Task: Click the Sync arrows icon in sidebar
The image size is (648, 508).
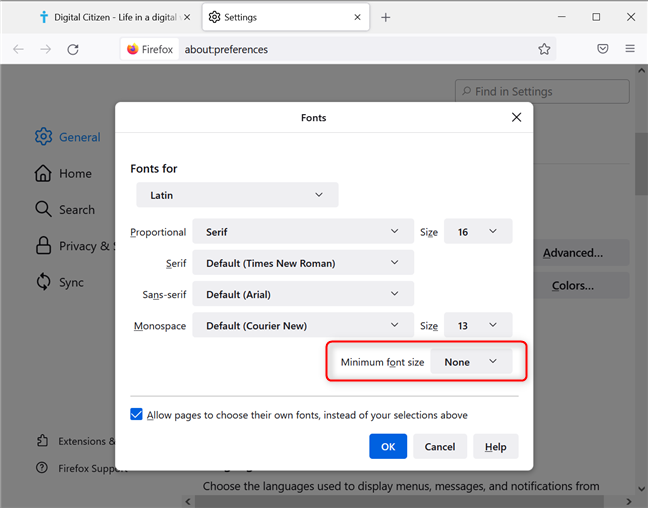Action: click(43, 282)
